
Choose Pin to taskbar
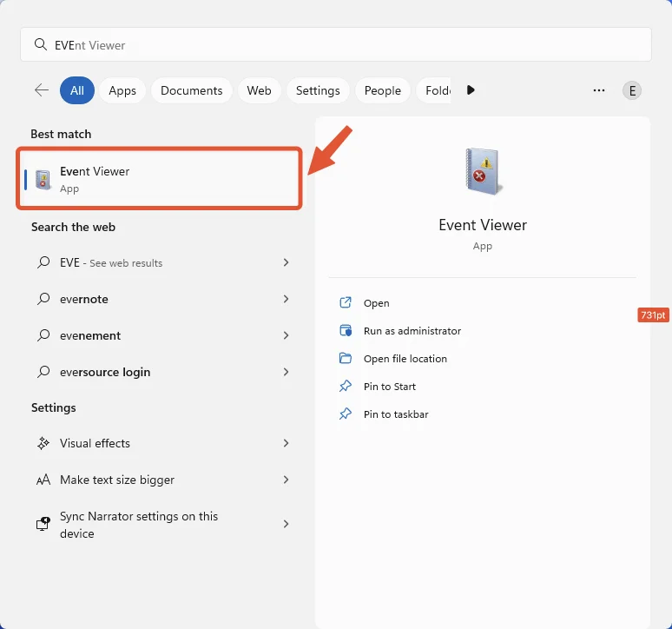pyautogui.click(x=396, y=414)
